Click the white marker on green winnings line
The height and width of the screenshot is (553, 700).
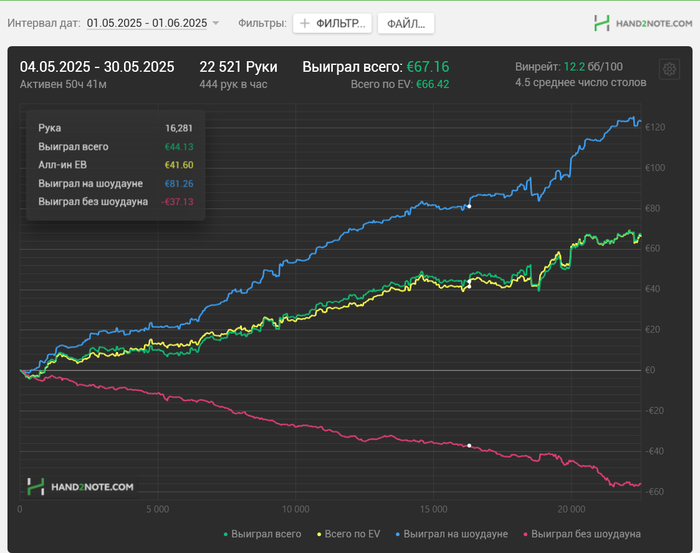(469, 281)
